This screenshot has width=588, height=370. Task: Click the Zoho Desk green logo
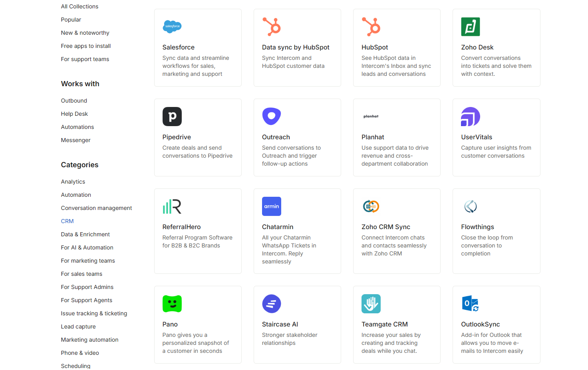click(x=471, y=27)
